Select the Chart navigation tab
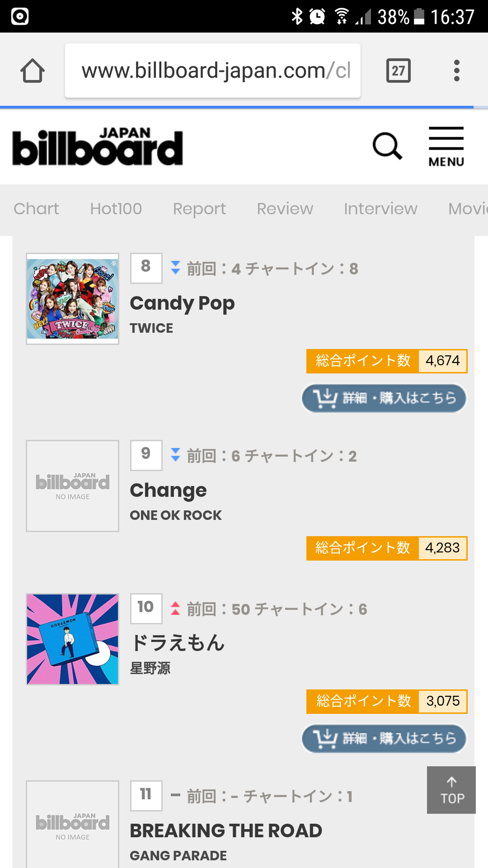The width and height of the screenshot is (488, 868). click(x=36, y=209)
